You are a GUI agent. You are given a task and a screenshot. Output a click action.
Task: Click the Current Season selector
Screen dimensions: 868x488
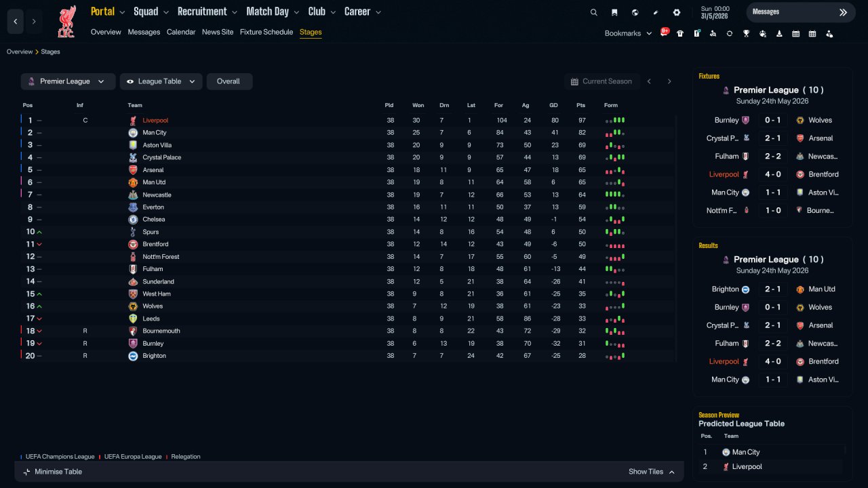601,81
